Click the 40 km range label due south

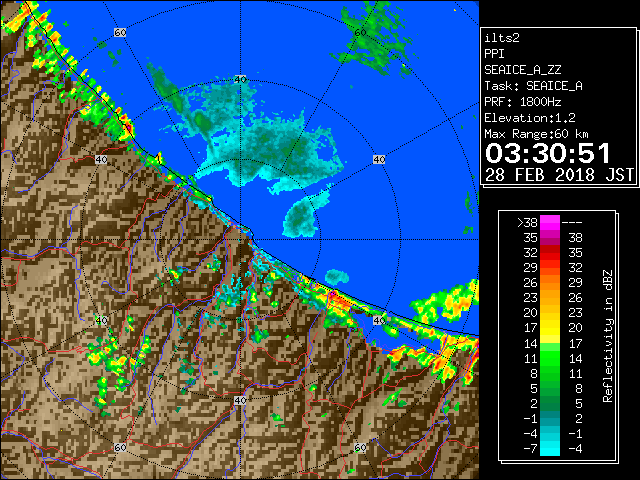pos(240,400)
